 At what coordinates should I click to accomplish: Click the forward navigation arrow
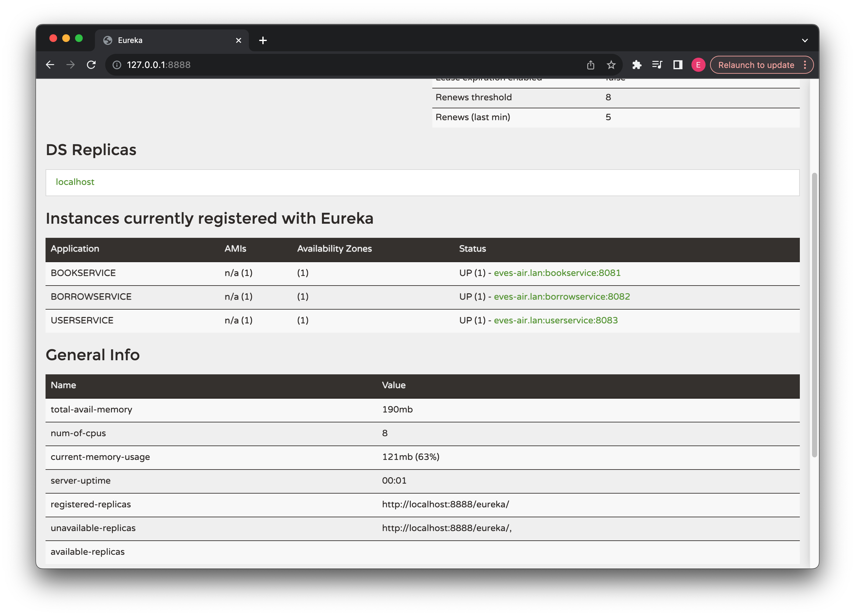(71, 64)
